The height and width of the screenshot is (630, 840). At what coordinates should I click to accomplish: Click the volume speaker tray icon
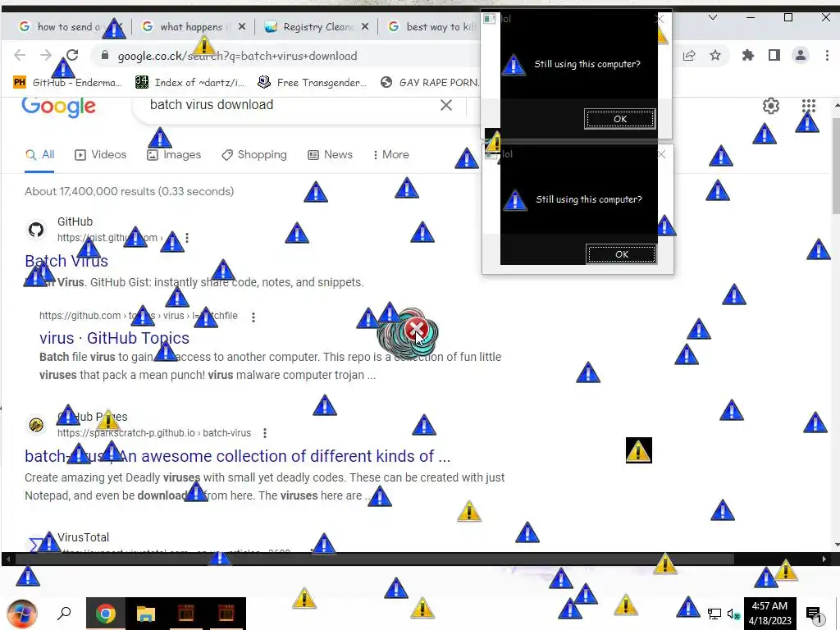733,614
